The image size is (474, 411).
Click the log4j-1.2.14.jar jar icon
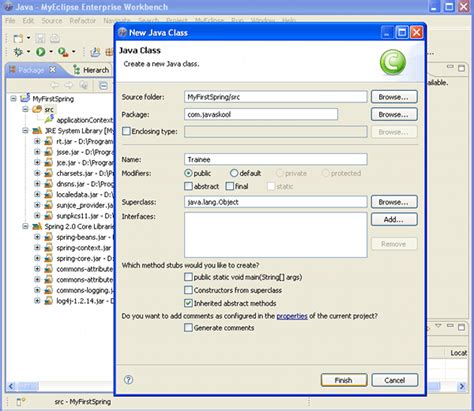(x=49, y=301)
